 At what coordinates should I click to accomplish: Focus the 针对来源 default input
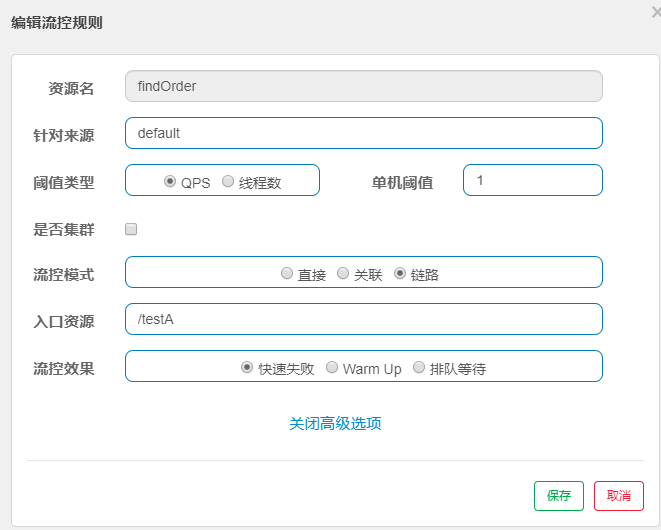(363, 133)
